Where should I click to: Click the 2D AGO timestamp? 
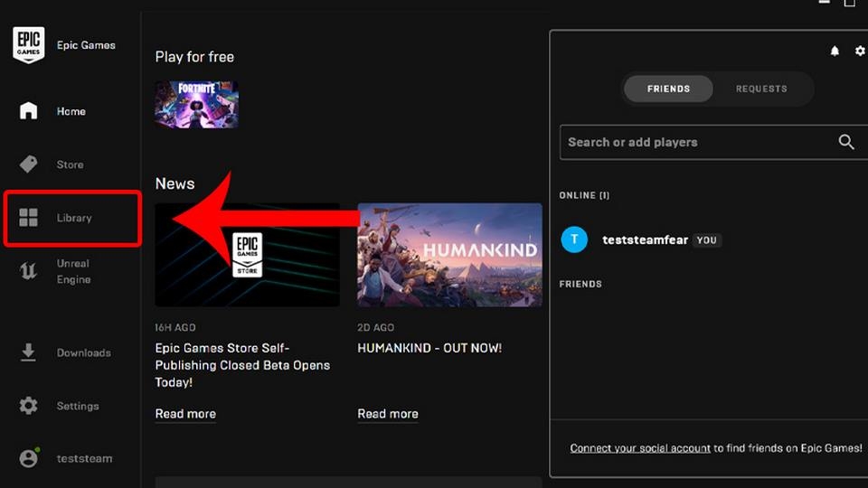coord(376,327)
